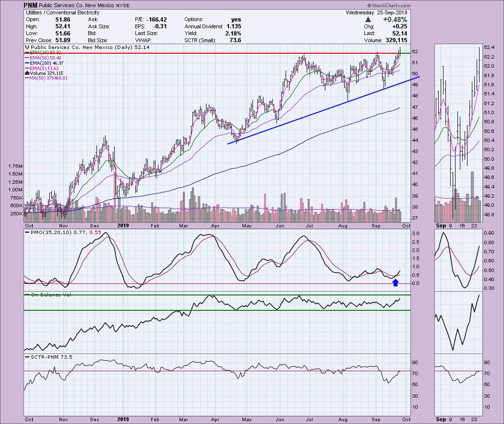Click the On Balance Vol indicator label
The height and width of the screenshot is (424, 504).
[x=48, y=294]
